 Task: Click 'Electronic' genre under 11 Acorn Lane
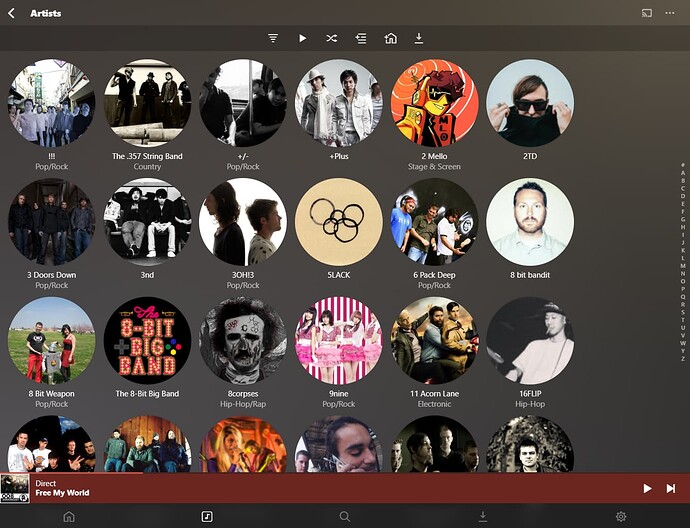434,404
